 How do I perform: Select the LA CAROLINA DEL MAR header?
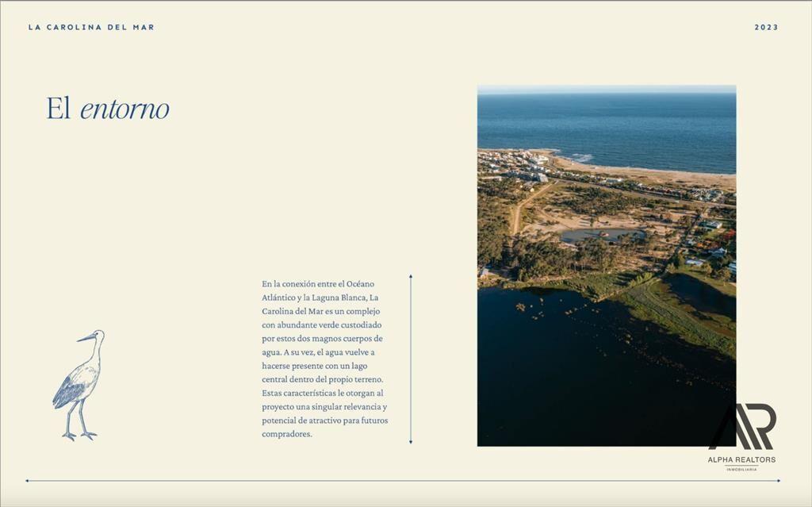point(92,27)
